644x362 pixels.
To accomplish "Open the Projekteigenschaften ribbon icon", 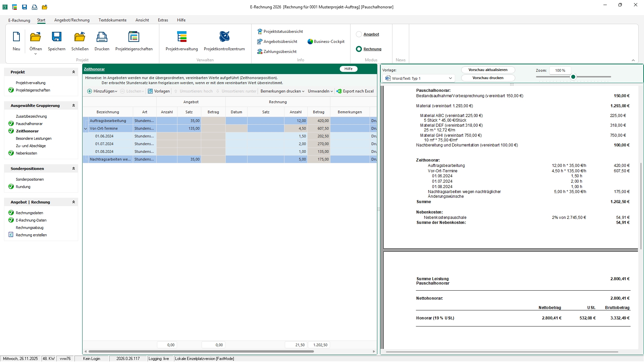I will 133,37.
